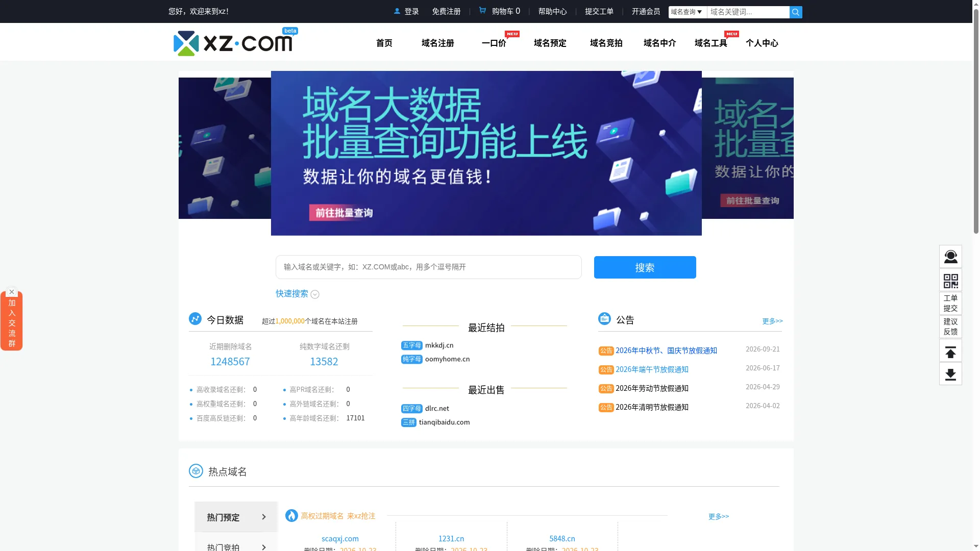Viewport: 980px width, 551px height.
Task: Open the 域名注册 menu item
Action: (437, 43)
